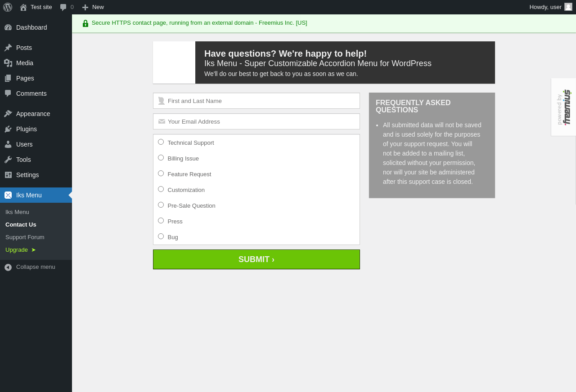Click the Test site home icon
Image resolution: width=576 pixels, height=392 pixels.
23,7
